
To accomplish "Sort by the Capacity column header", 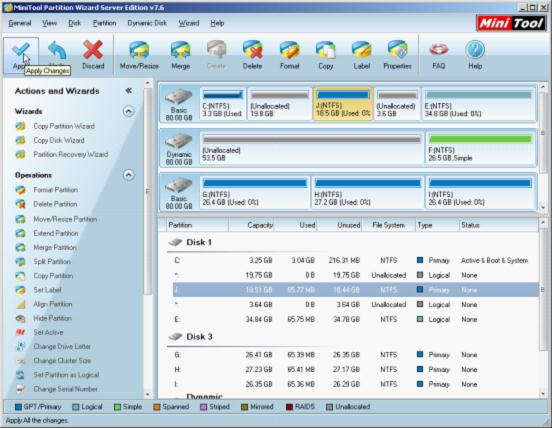I will 251,225.
